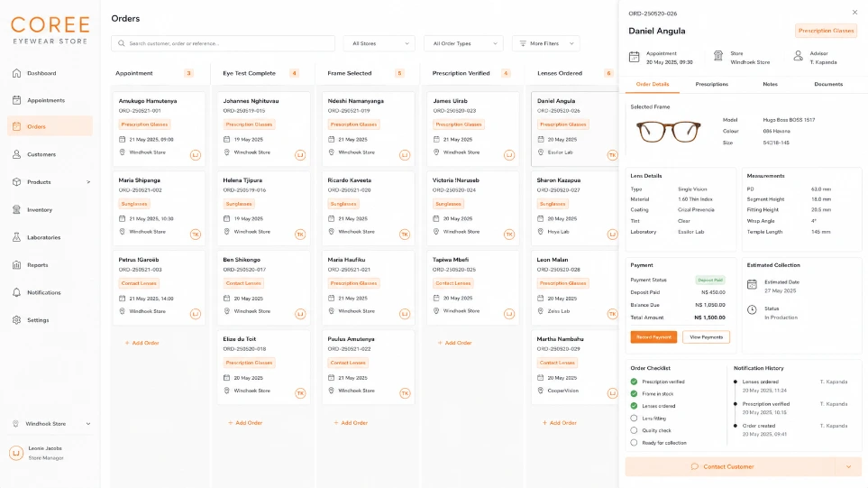Click the chat bubble icon on Contact Customer
The image size is (868, 488).
695,467
